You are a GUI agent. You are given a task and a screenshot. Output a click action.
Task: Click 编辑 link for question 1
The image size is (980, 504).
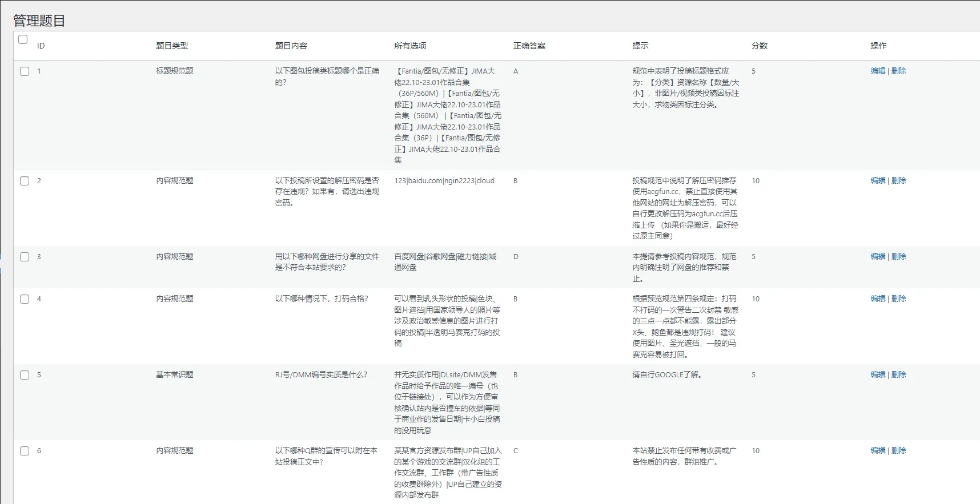click(x=878, y=71)
